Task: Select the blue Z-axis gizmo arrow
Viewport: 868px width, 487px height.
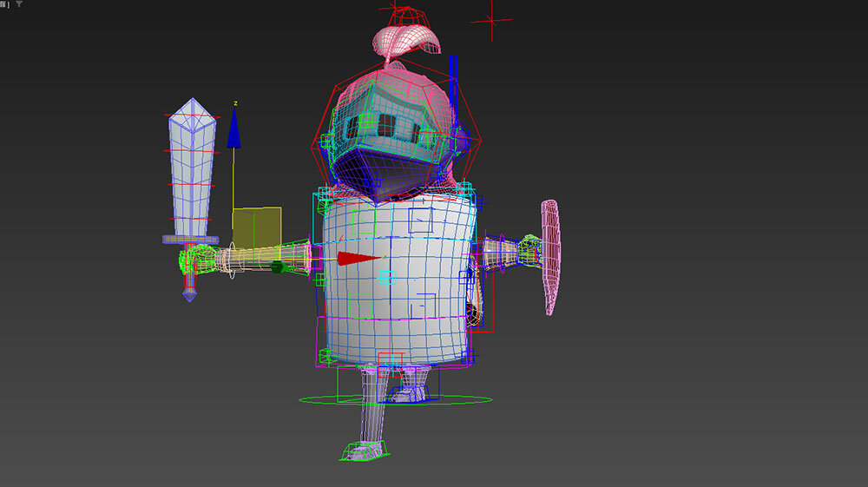Action: click(x=233, y=130)
